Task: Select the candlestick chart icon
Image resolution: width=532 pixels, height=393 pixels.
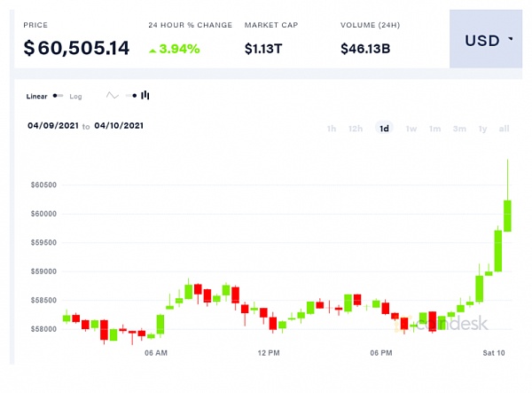Action: (x=145, y=95)
